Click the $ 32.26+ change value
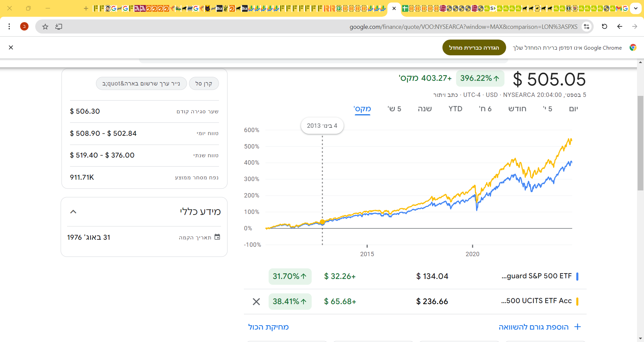 pos(340,276)
